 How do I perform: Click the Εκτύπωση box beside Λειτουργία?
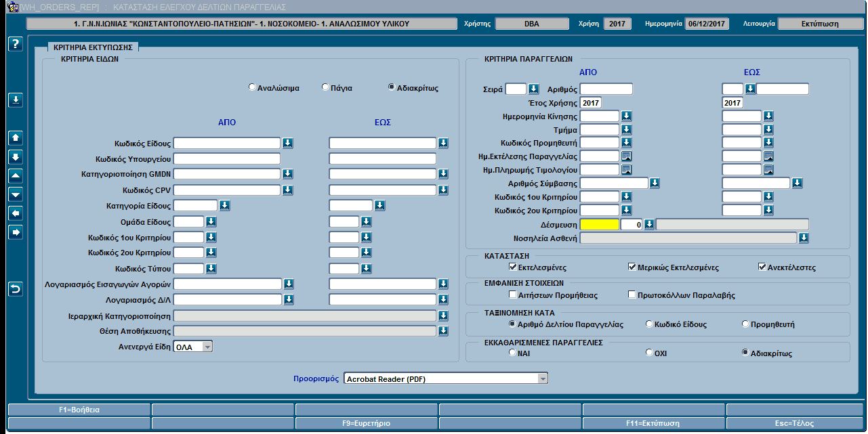click(821, 24)
